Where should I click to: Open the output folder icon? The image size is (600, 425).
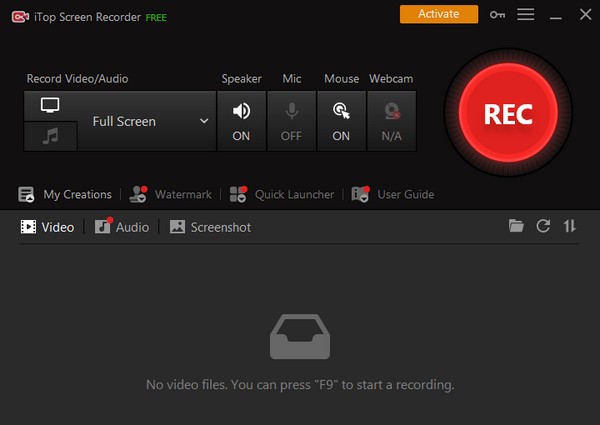[x=516, y=226]
